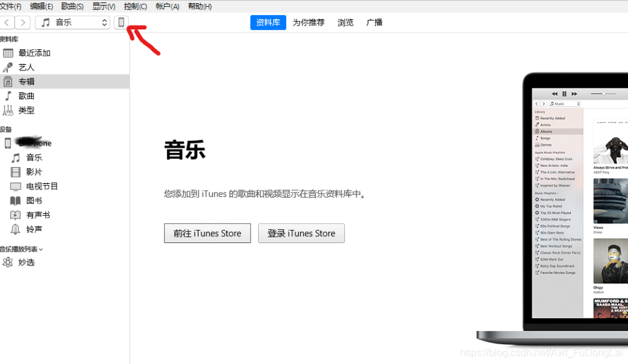The image size is (628, 364).
Task: Click the 电视节目 screen icon
Action: pos(15,186)
